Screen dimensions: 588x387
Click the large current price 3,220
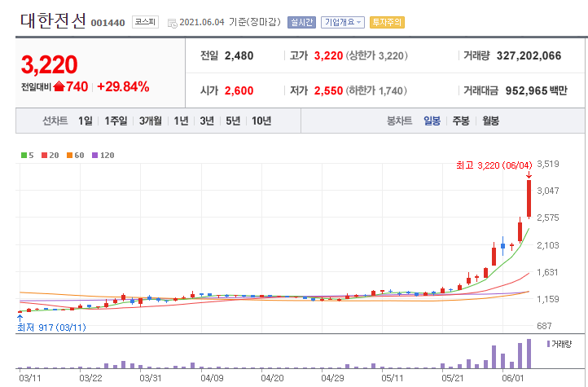pyautogui.click(x=49, y=64)
